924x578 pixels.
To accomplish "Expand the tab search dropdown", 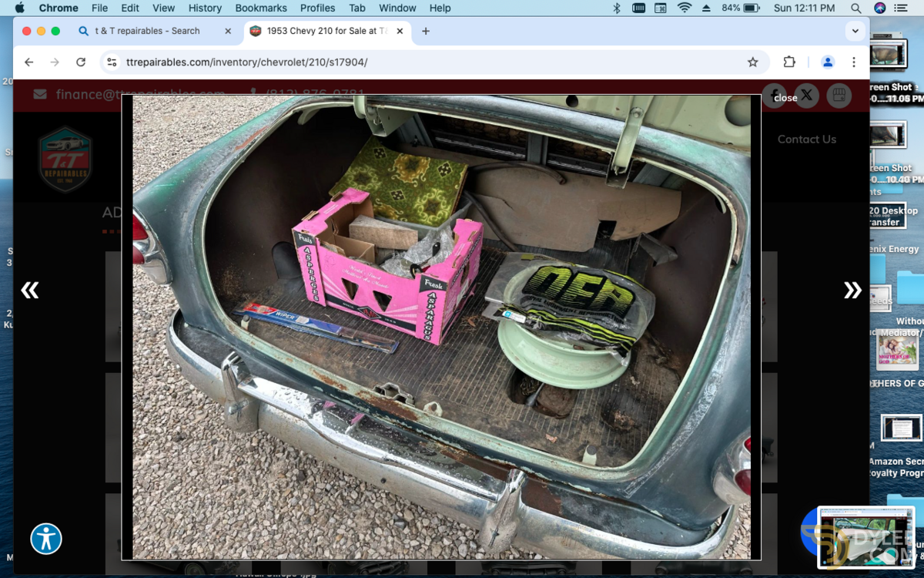I will pos(855,31).
